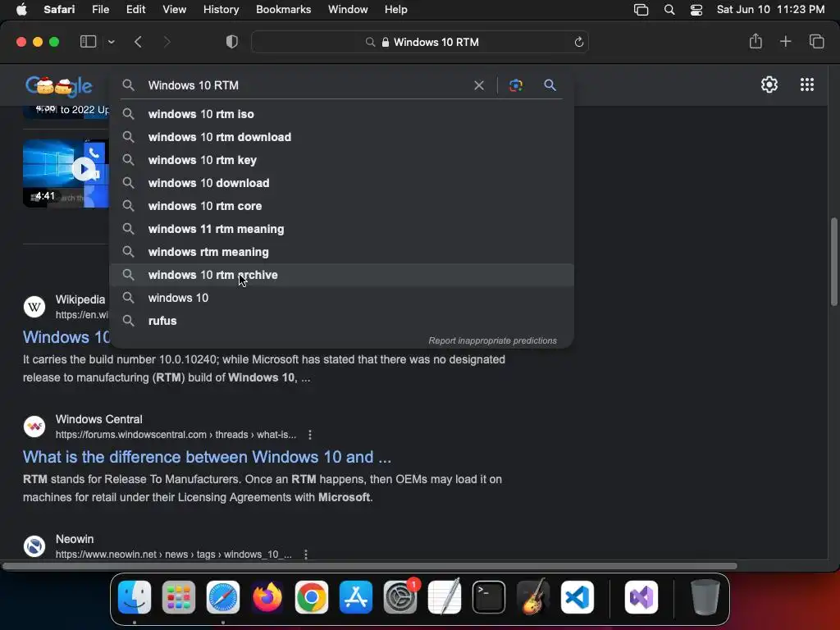Open GarageBand from the Dock
Screen dimensions: 840x630
pos(533,597)
